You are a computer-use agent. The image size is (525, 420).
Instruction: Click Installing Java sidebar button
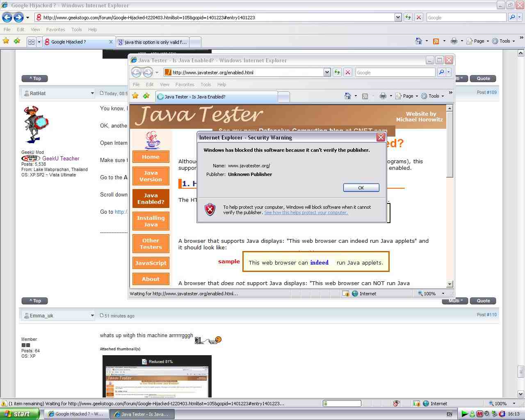(x=151, y=221)
